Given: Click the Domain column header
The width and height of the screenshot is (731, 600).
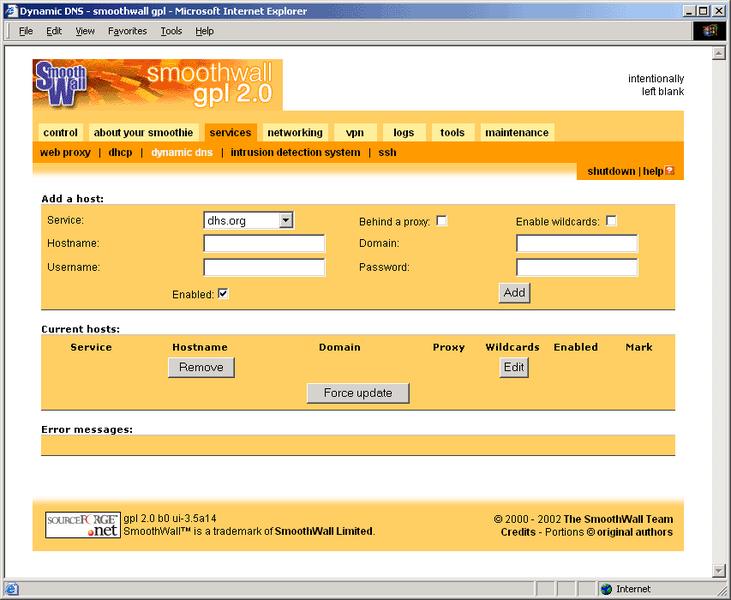Looking at the screenshot, I should pos(339,347).
